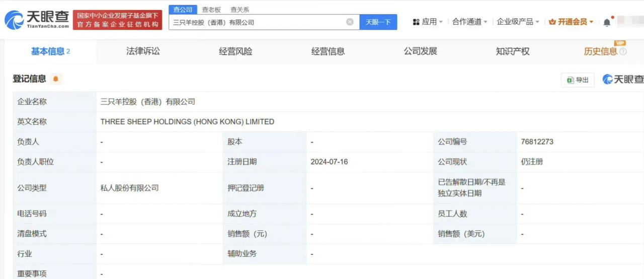644x279 pixels.
Task: Open the 应用 grid menu
Action: [x=428, y=22]
